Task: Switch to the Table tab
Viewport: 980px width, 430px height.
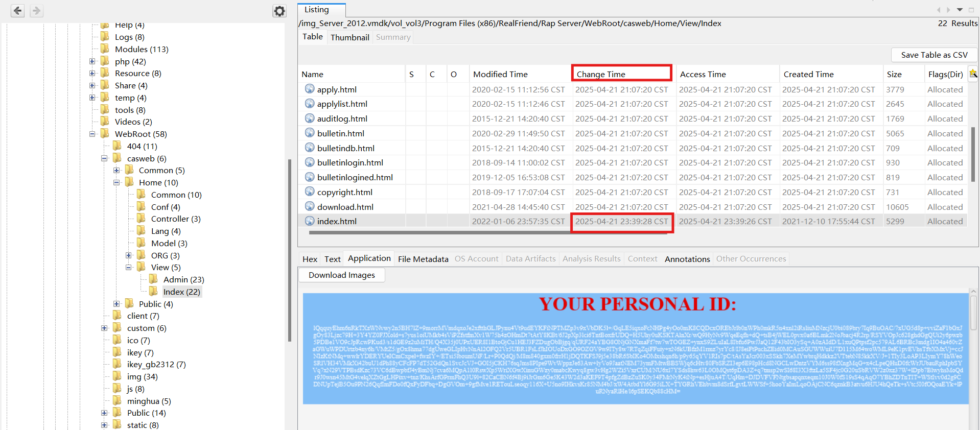Action: tap(312, 37)
